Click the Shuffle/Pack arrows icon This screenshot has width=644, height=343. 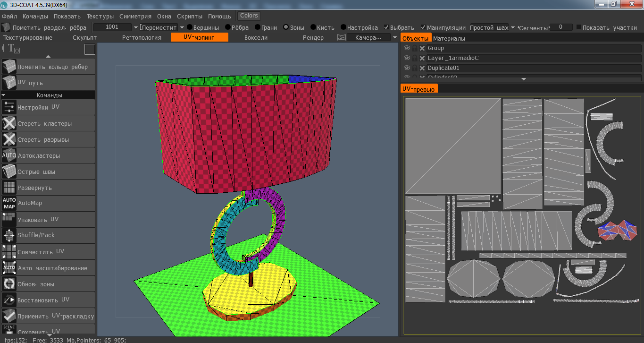coord(9,235)
